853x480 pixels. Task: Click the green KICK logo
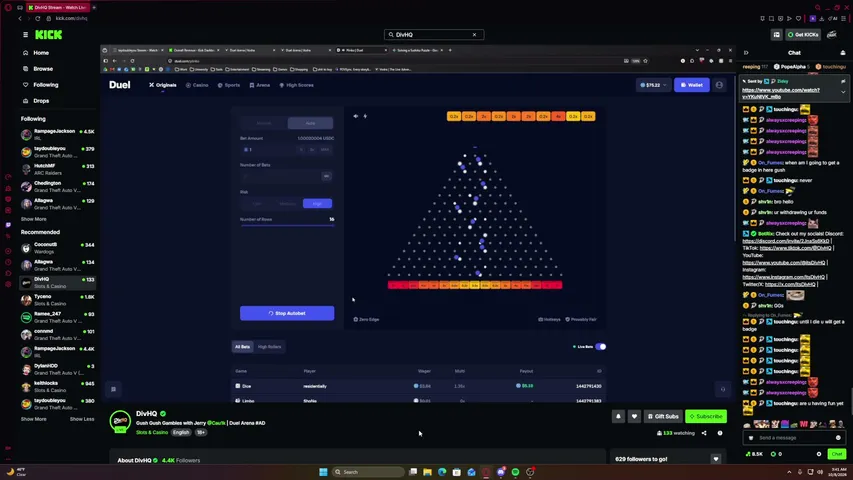tap(48, 34)
